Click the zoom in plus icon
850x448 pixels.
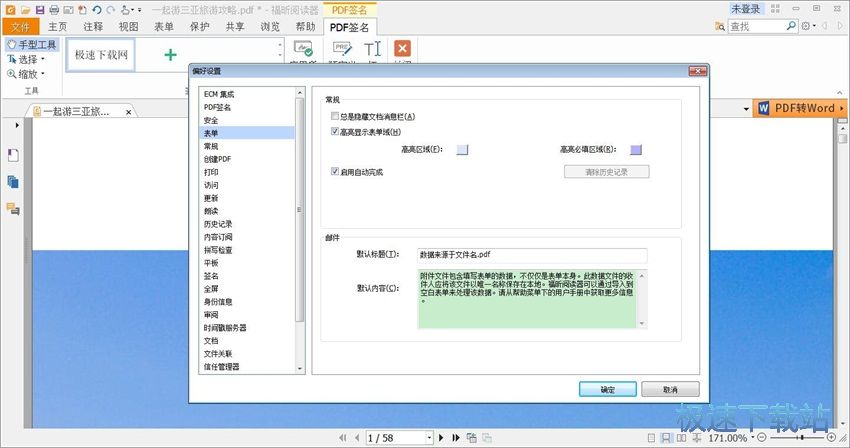tap(832, 437)
